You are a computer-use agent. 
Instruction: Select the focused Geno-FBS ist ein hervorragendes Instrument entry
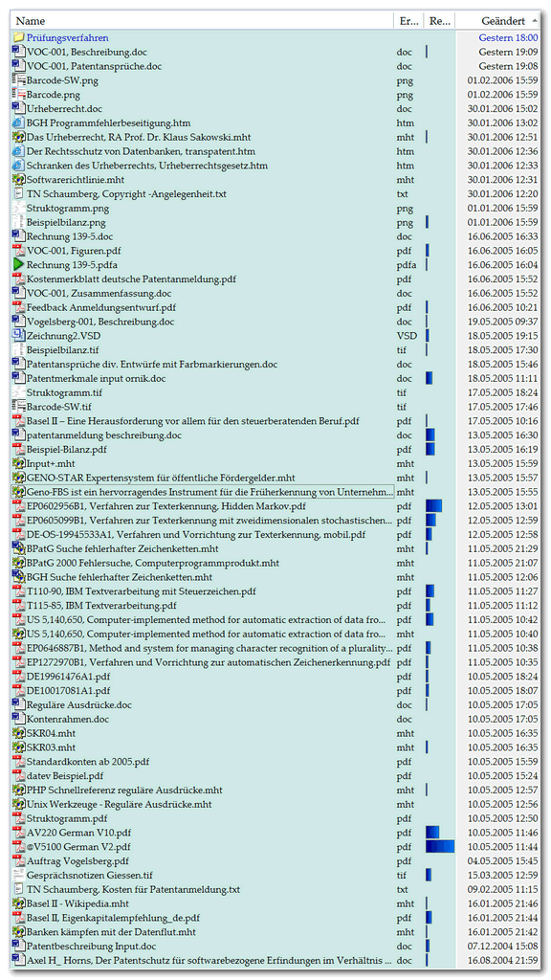[209, 491]
